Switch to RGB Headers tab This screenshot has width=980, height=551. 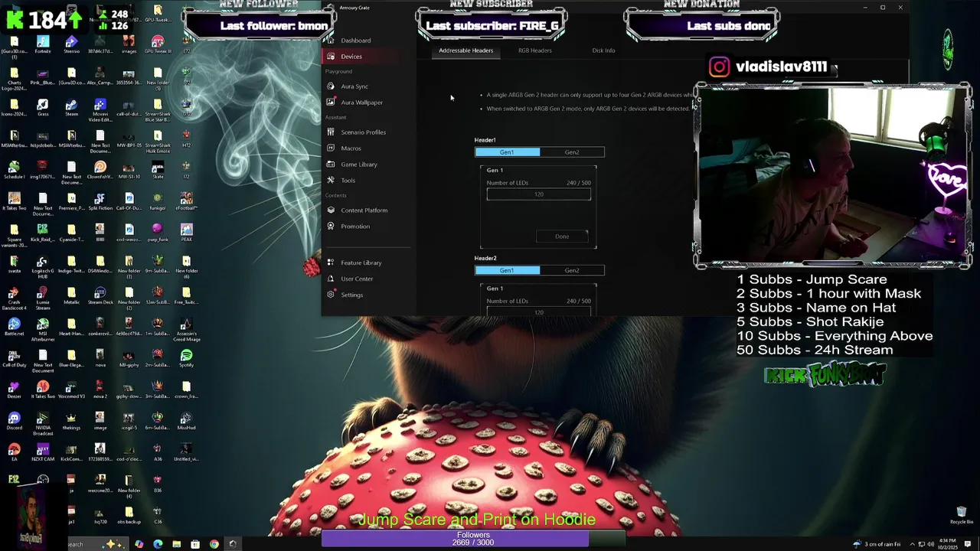[534, 51]
